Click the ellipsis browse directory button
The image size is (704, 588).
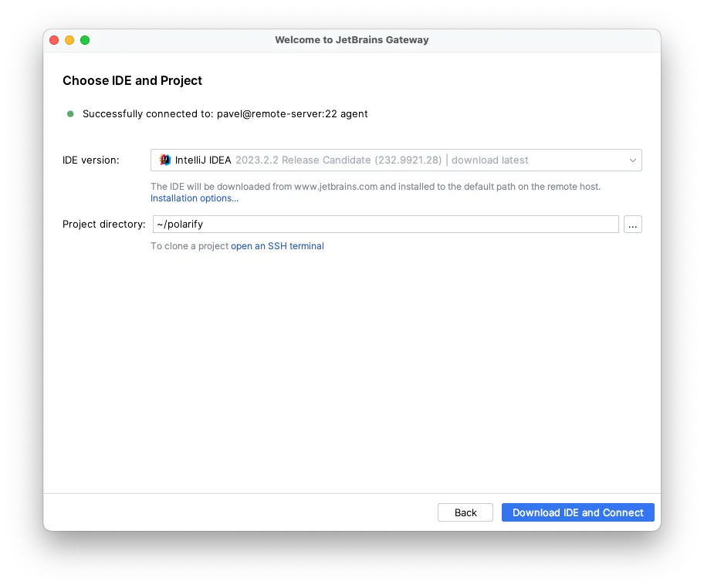633,225
